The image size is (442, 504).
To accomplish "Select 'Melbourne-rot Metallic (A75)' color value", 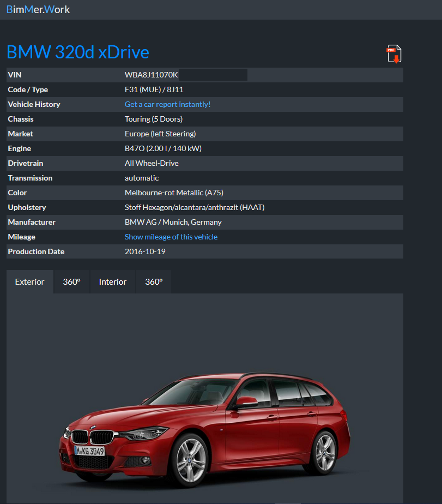I will pyautogui.click(x=174, y=193).
